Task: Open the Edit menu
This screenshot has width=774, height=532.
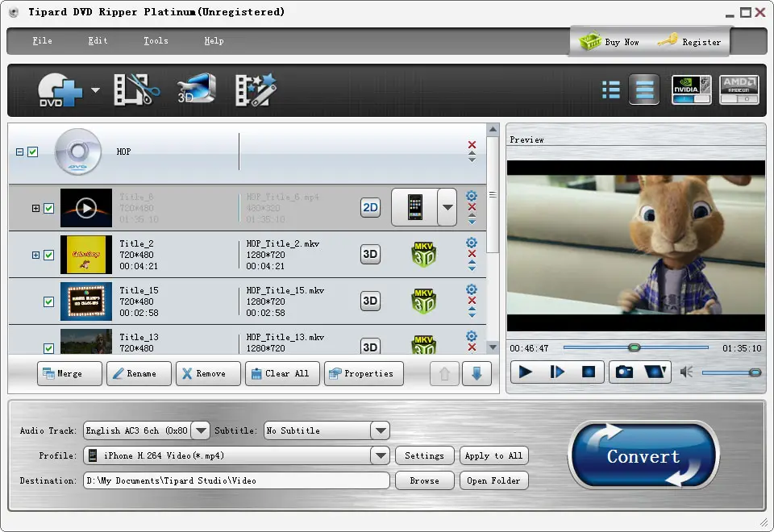Action: click(98, 41)
